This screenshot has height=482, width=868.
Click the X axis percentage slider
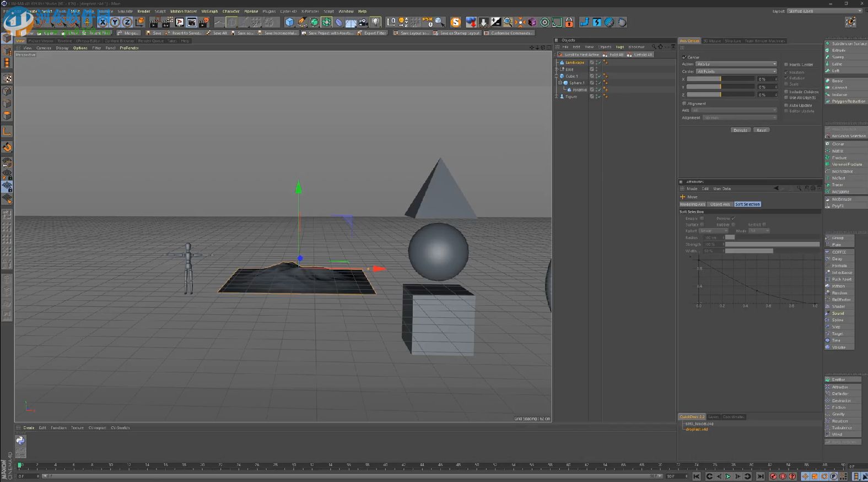pyautogui.click(x=720, y=79)
